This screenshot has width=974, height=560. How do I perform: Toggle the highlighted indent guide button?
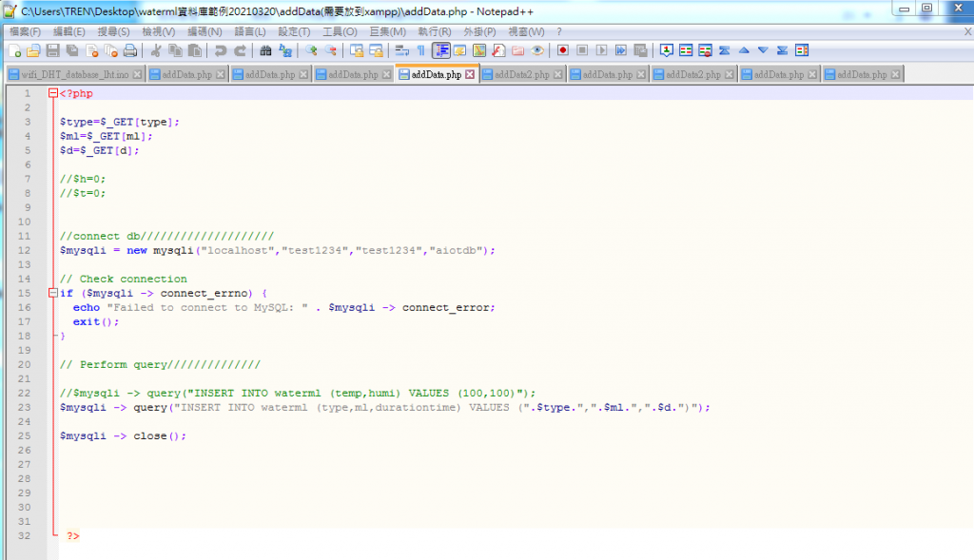441,51
